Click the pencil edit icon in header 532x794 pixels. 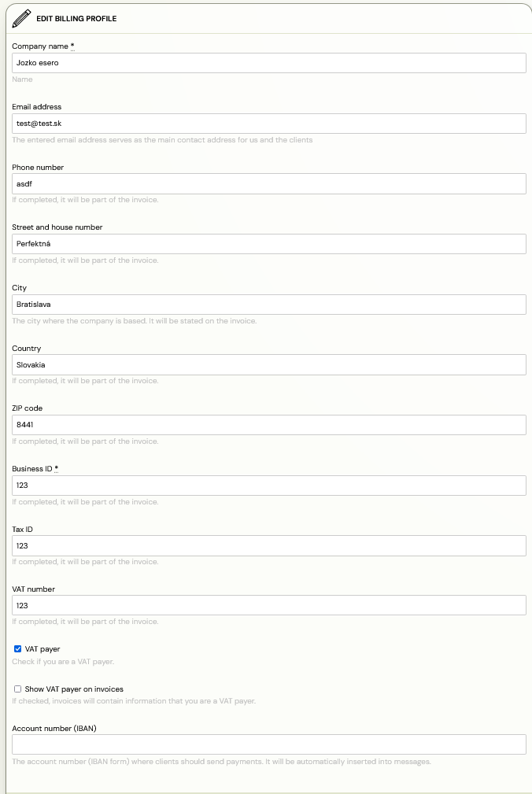click(x=21, y=18)
